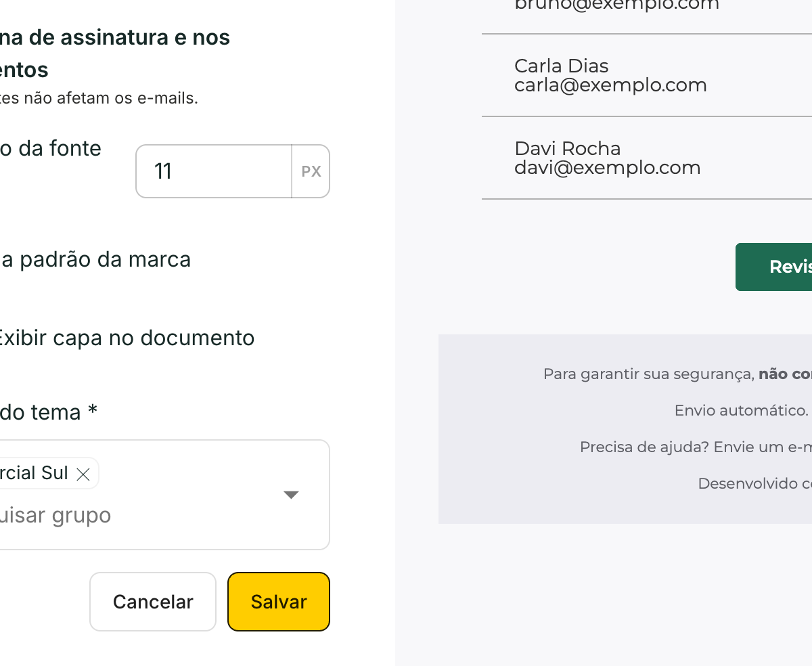Click the green Revis button
Screen dimensions: 812x666
click(x=773, y=267)
